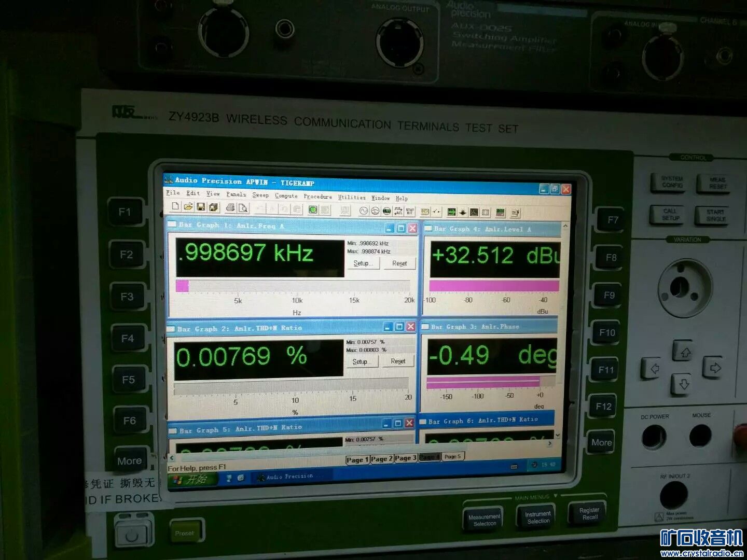Open the Help menu
Image resolution: width=747 pixels, height=560 pixels.
coord(402,198)
